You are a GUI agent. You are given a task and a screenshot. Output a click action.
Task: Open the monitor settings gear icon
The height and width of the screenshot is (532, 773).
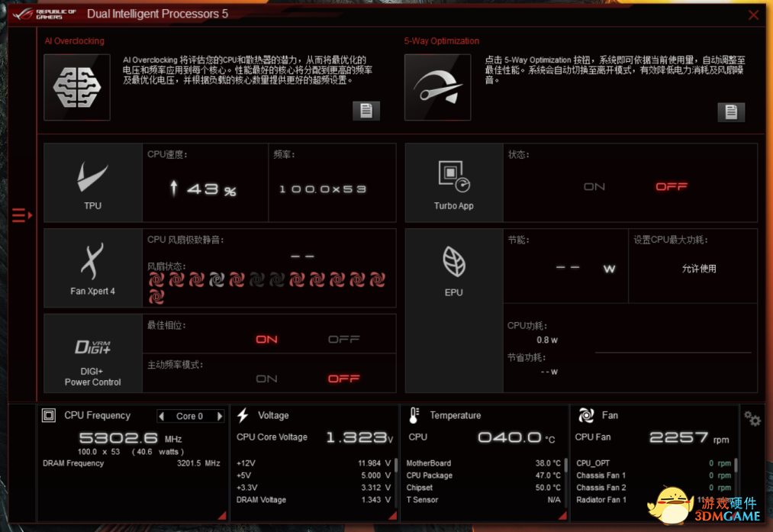pyautogui.click(x=752, y=419)
